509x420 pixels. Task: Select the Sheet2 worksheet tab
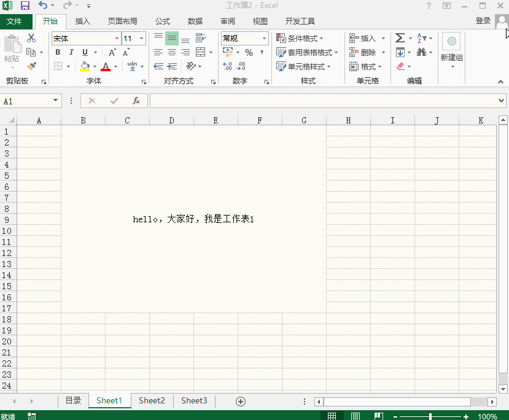[152, 400]
